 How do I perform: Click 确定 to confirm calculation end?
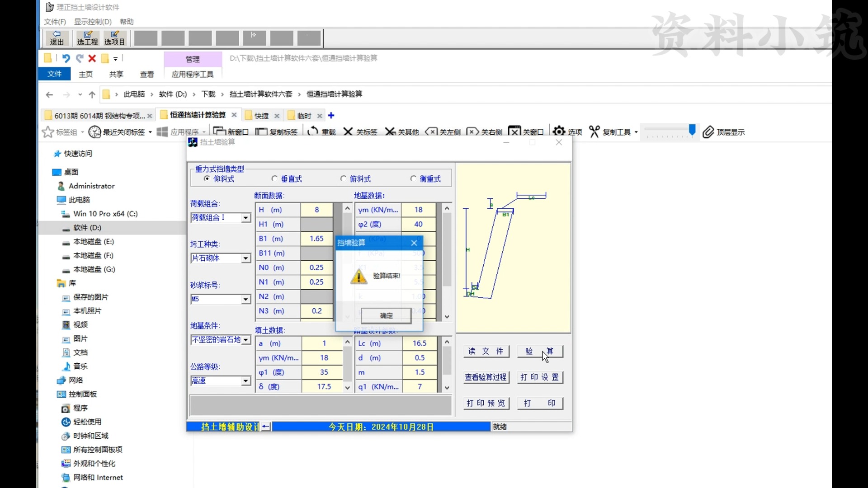[386, 315]
